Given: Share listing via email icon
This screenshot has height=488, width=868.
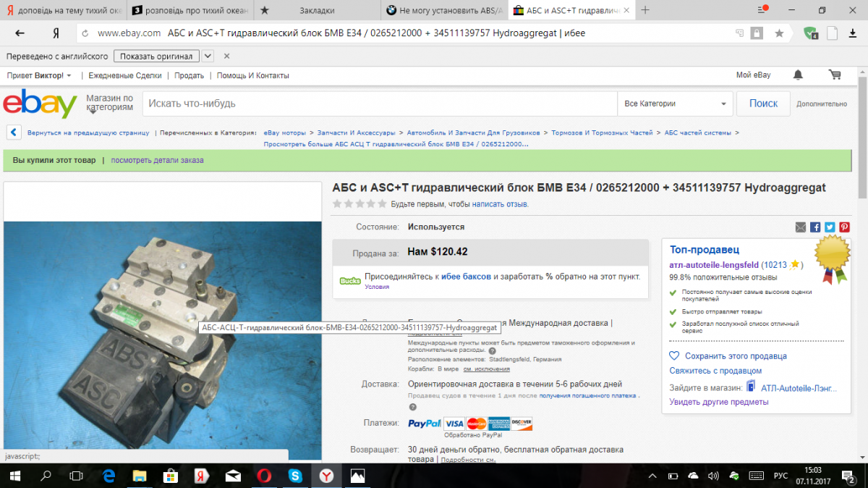Looking at the screenshot, I should (800, 227).
